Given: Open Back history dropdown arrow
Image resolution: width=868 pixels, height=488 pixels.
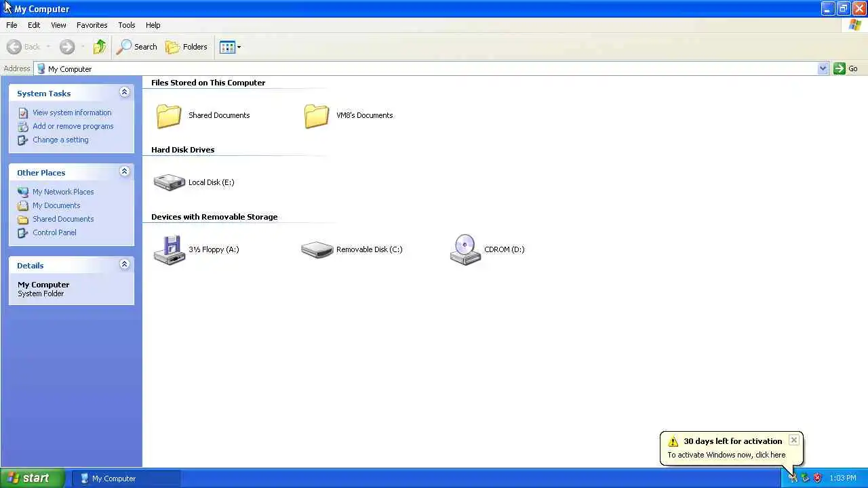Looking at the screenshot, I should click(x=48, y=47).
